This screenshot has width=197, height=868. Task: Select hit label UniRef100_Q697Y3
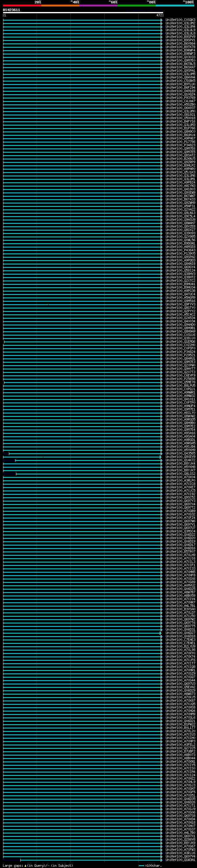pyautogui.click(x=180, y=501)
